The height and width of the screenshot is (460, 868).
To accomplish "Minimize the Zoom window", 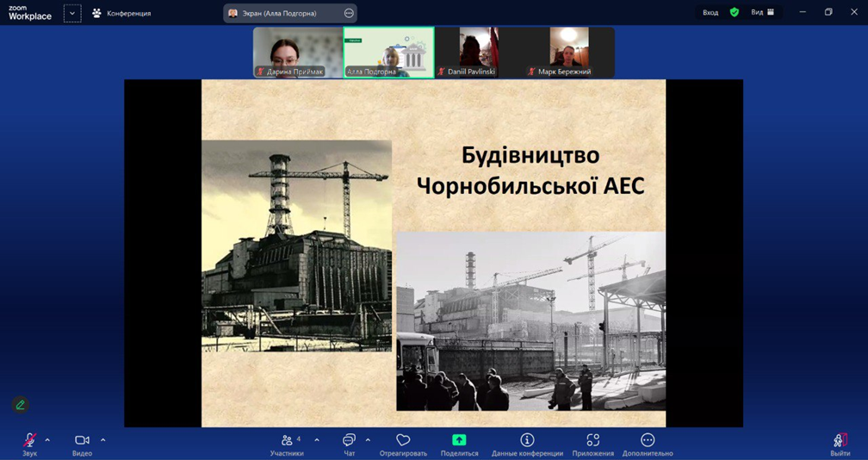I will pyautogui.click(x=803, y=12).
